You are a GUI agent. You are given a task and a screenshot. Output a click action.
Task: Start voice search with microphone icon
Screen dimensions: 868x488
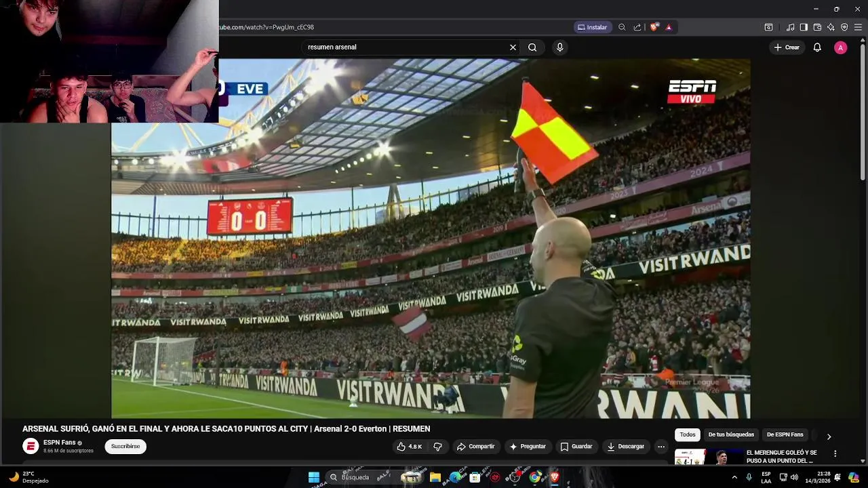[559, 47]
